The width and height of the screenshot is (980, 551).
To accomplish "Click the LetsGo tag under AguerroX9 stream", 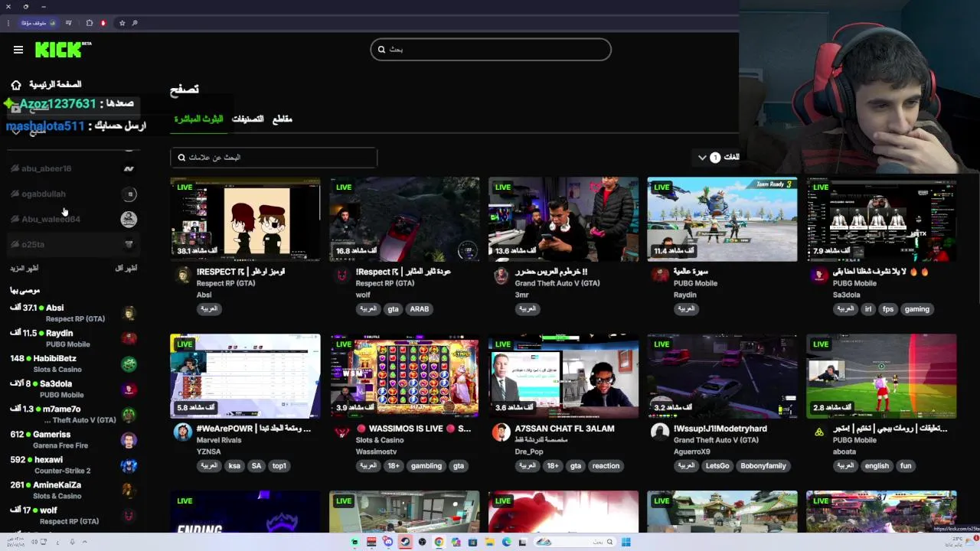I will pyautogui.click(x=717, y=466).
